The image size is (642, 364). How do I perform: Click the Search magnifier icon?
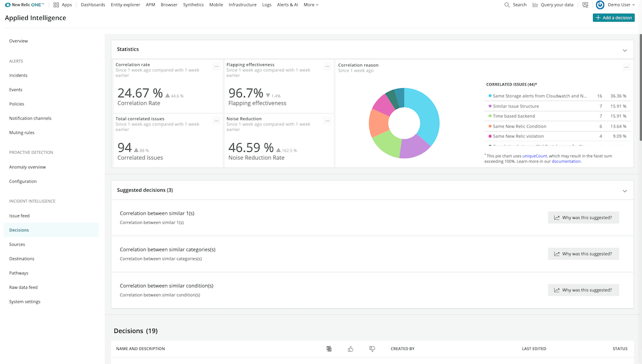pos(507,5)
